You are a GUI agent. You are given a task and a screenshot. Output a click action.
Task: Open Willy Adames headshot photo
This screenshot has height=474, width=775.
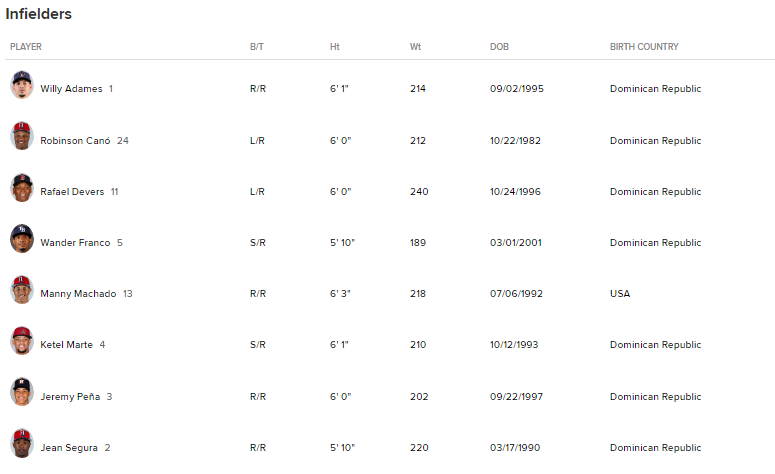click(22, 85)
